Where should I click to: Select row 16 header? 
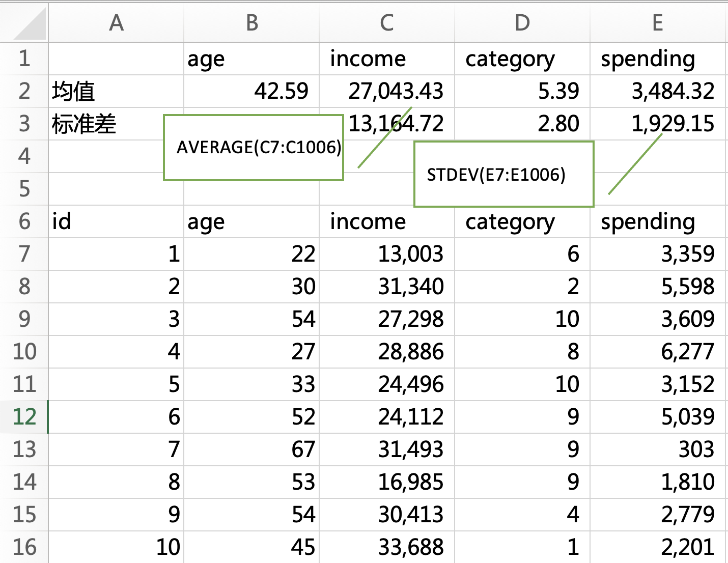(24, 547)
